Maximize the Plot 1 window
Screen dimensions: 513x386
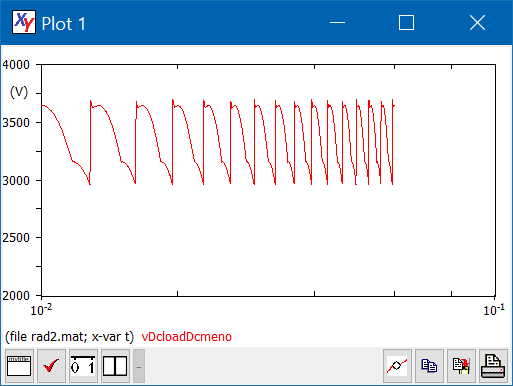406,23
